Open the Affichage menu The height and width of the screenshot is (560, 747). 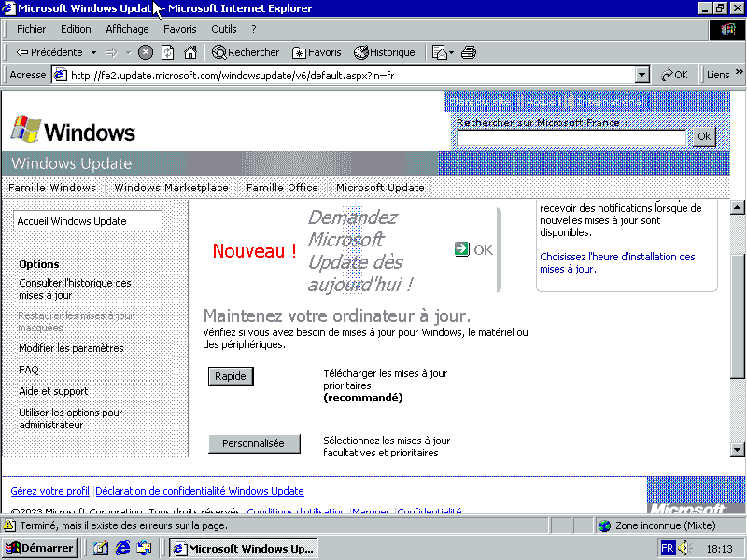(127, 29)
